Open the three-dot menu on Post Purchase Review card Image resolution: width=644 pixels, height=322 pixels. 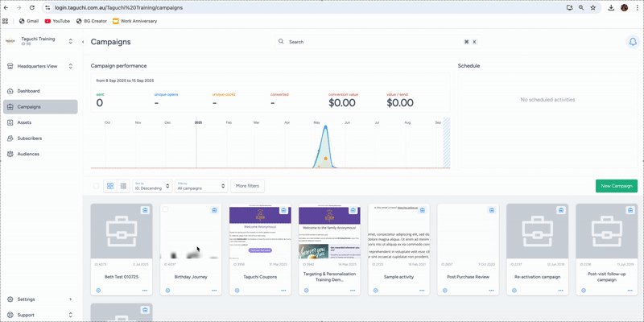tap(491, 290)
